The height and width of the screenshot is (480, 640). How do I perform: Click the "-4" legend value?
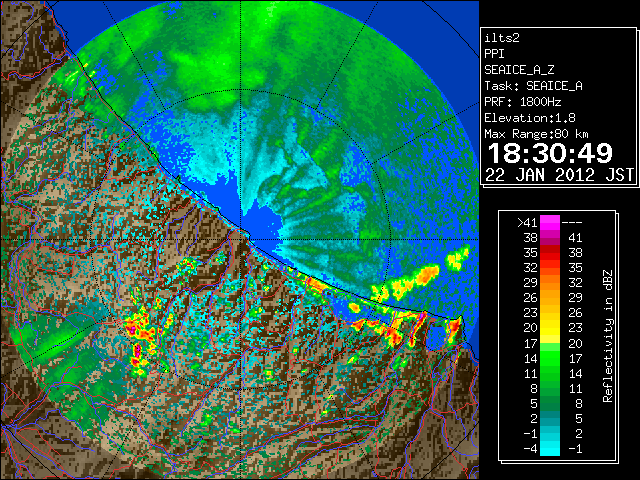point(531,449)
